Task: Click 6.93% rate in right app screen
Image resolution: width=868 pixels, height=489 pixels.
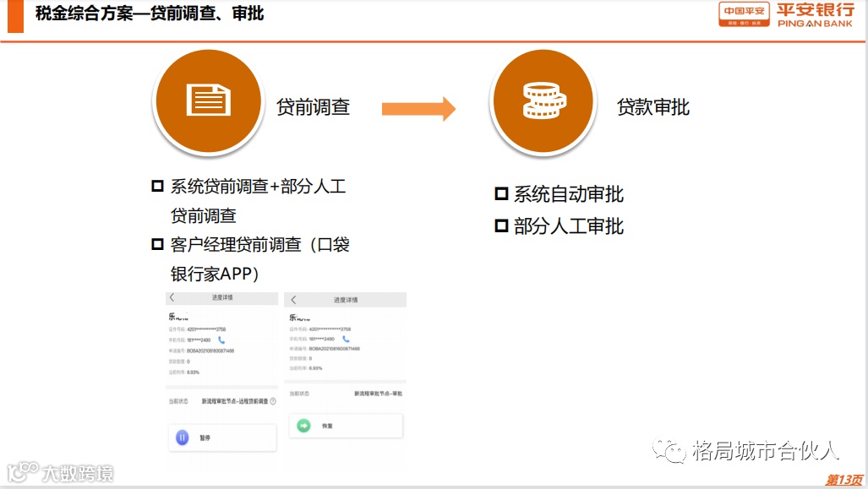Action: click(x=315, y=368)
